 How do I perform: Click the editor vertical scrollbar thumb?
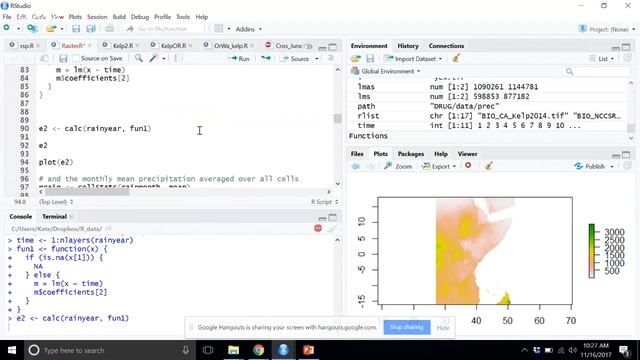coord(337,118)
